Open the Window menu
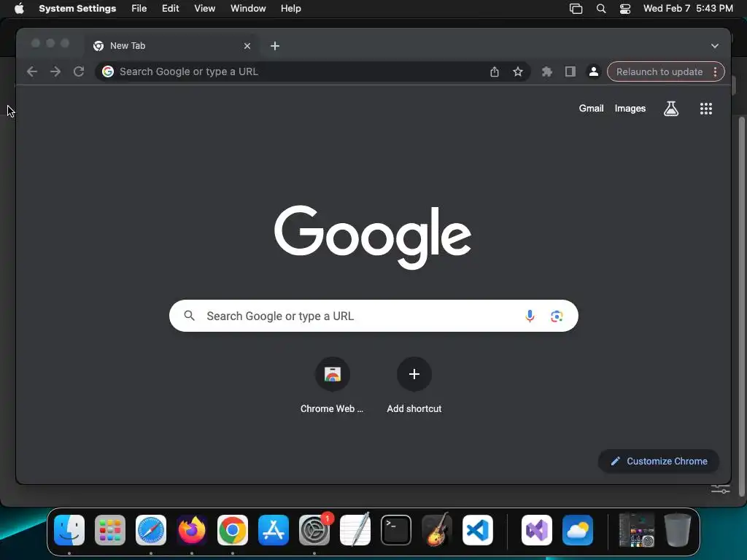 [248, 9]
